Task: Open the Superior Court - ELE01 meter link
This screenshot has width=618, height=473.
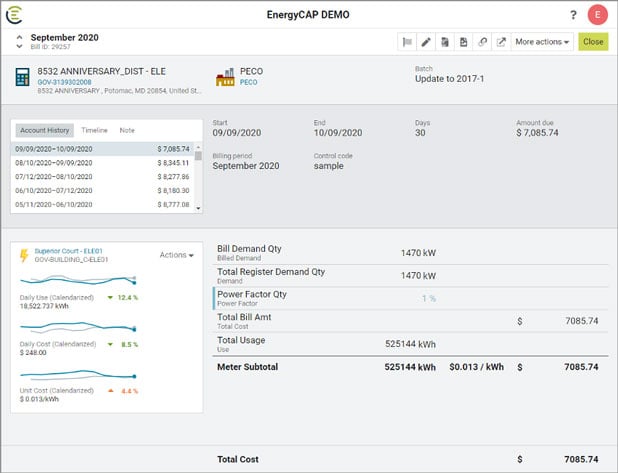Action: coord(68,250)
